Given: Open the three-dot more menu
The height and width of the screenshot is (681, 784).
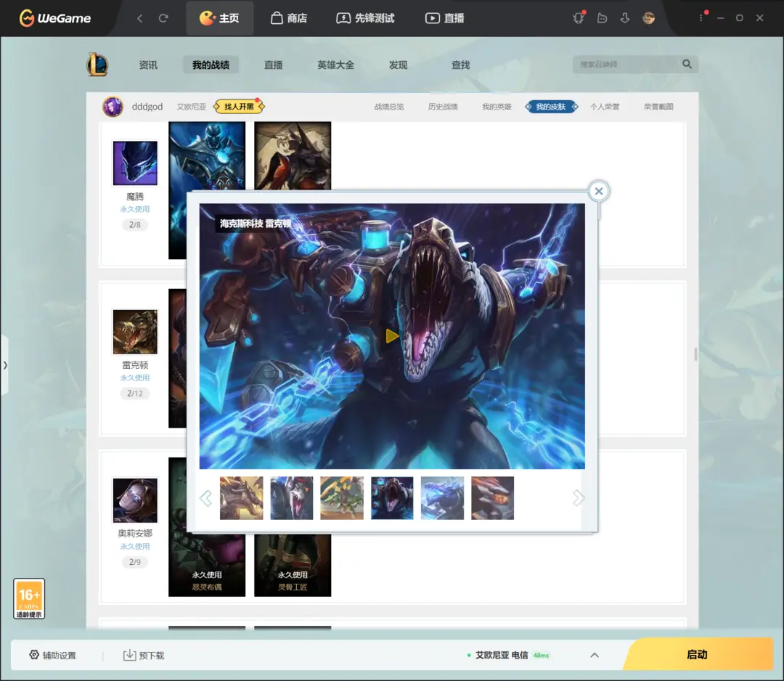Looking at the screenshot, I should pyautogui.click(x=701, y=18).
